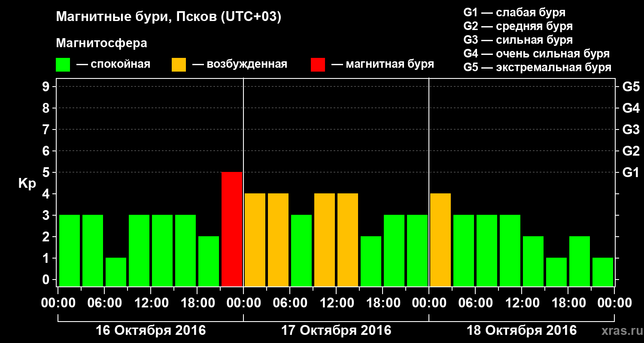Click the '18 Октября 2016' date label
The height and width of the screenshot is (343, 644).
[x=522, y=331]
